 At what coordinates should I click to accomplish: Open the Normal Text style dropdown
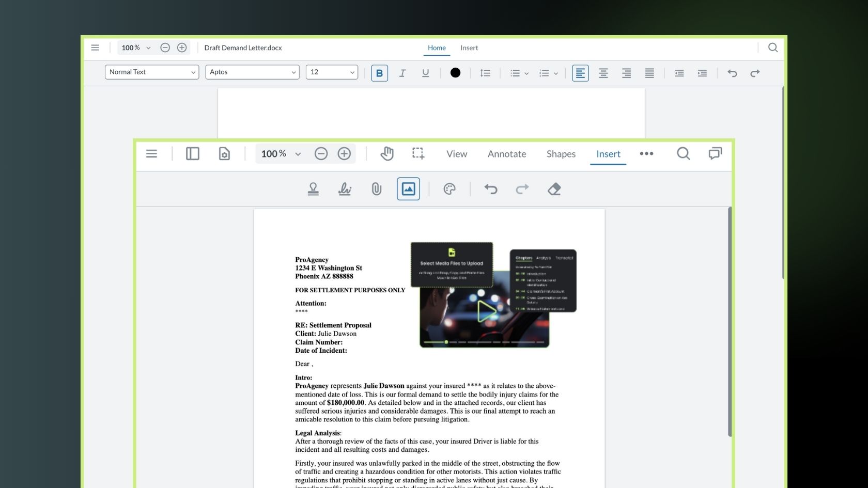coord(152,72)
